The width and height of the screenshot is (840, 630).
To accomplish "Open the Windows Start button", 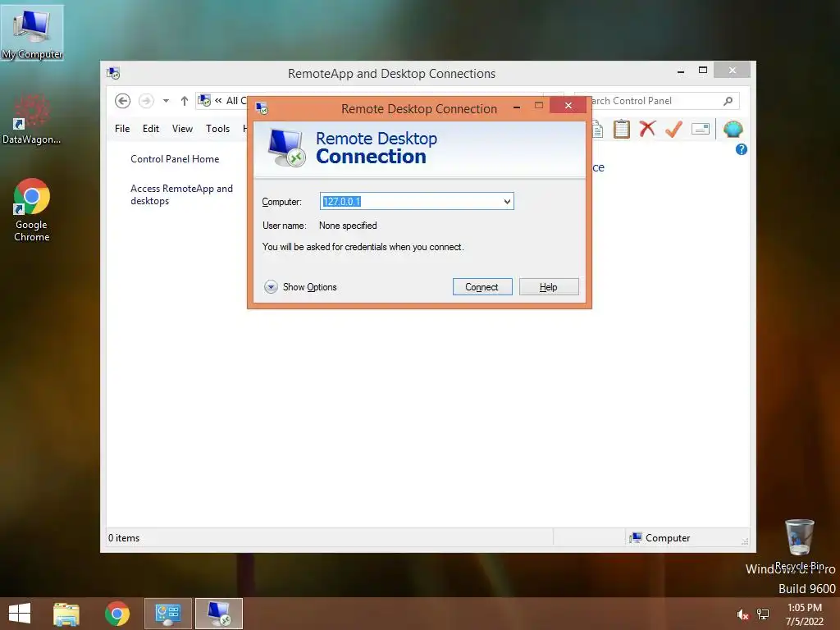I will [x=20, y=614].
